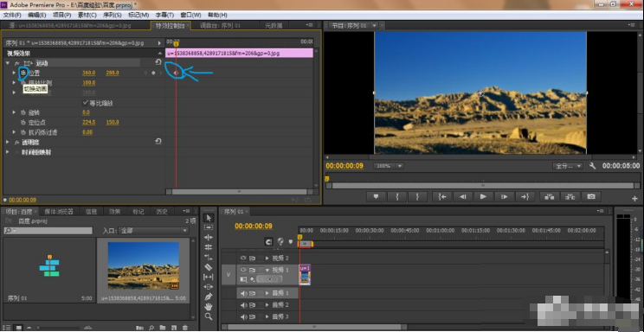Click the position stopwatch animation toggle
644x332 pixels.
tap(23, 73)
